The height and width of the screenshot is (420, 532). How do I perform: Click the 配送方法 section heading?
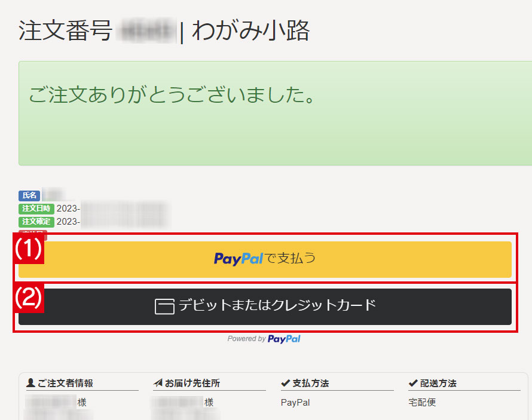point(438,383)
